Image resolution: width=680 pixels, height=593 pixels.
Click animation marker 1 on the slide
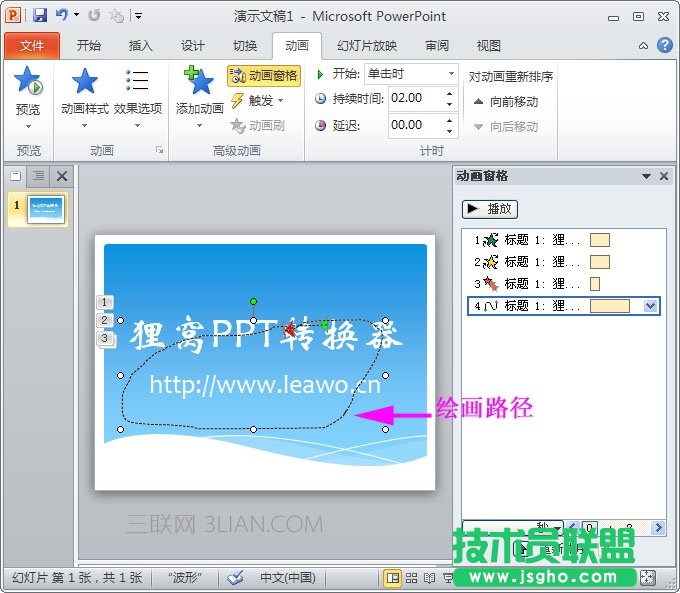pyautogui.click(x=105, y=302)
